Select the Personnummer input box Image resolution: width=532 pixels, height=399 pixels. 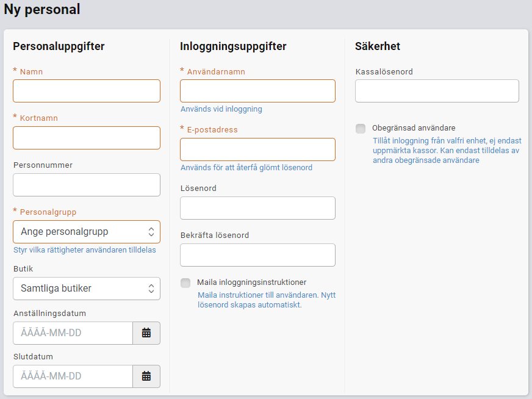[x=87, y=185]
